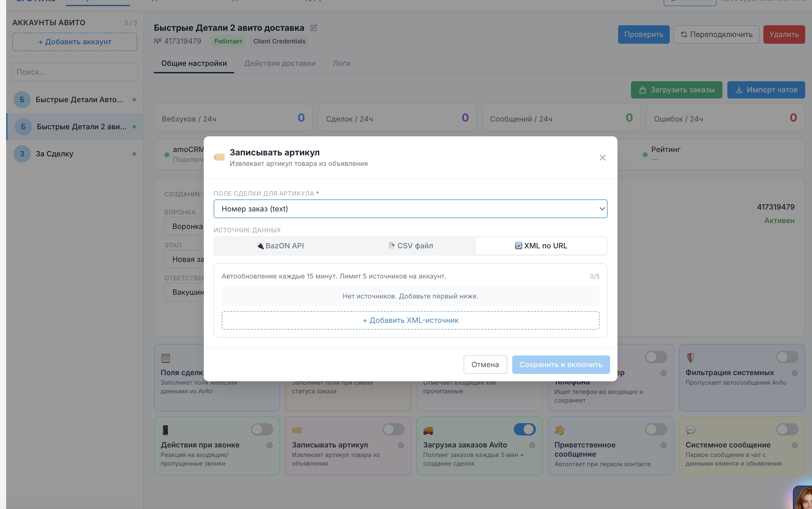This screenshot has height=509, width=812.
Task: Toggle the Записывать артикул switch
Action: coord(393,429)
